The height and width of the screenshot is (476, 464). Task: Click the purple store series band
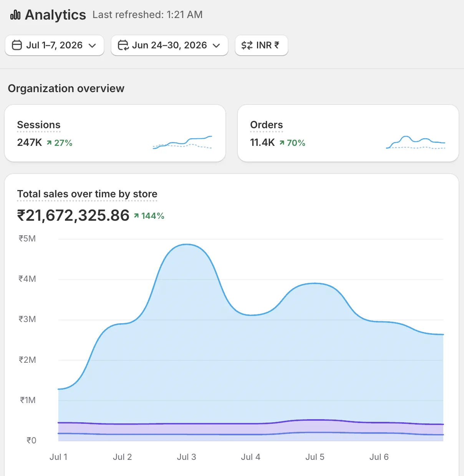point(250,429)
